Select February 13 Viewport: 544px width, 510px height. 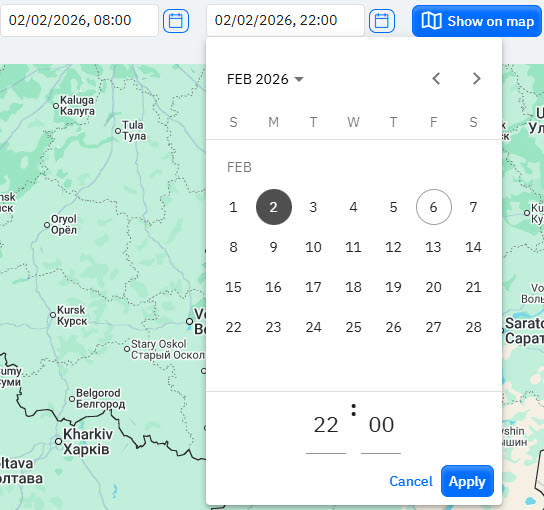[434, 247]
